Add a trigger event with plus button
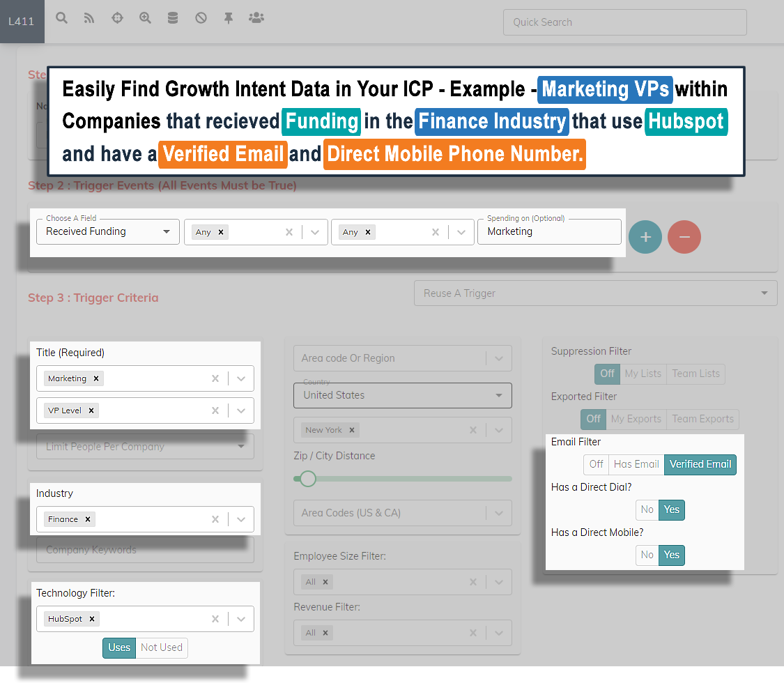Image resolution: width=784 pixels, height=683 pixels. pos(645,237)
